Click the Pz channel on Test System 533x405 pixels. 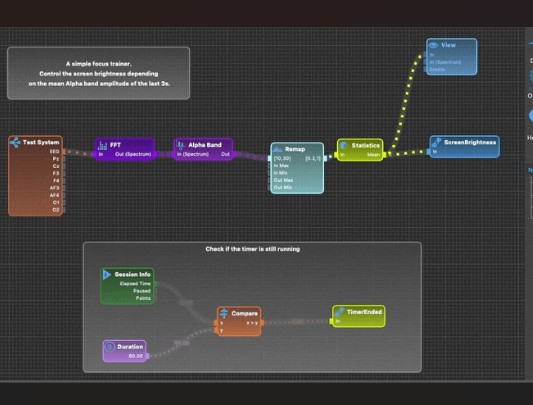click(x=56, y=159)
